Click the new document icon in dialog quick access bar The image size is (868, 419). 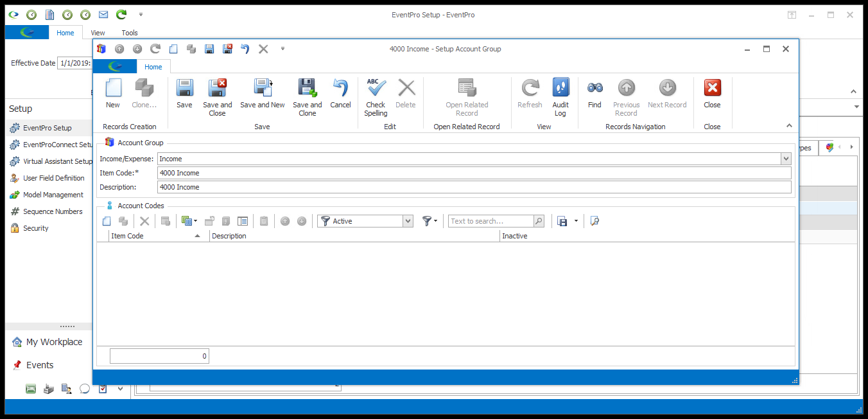173,49
